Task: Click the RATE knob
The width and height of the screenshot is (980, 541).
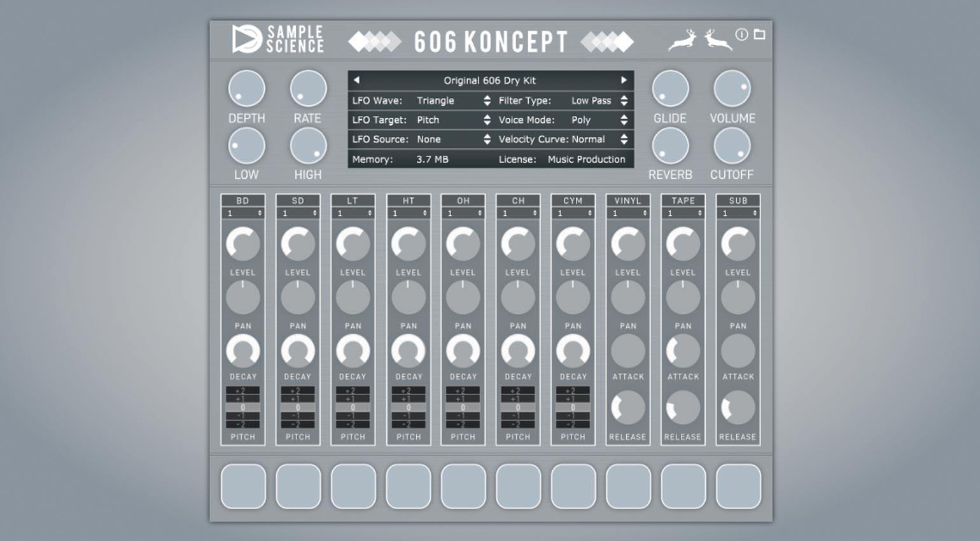Action: coord(308,88)
